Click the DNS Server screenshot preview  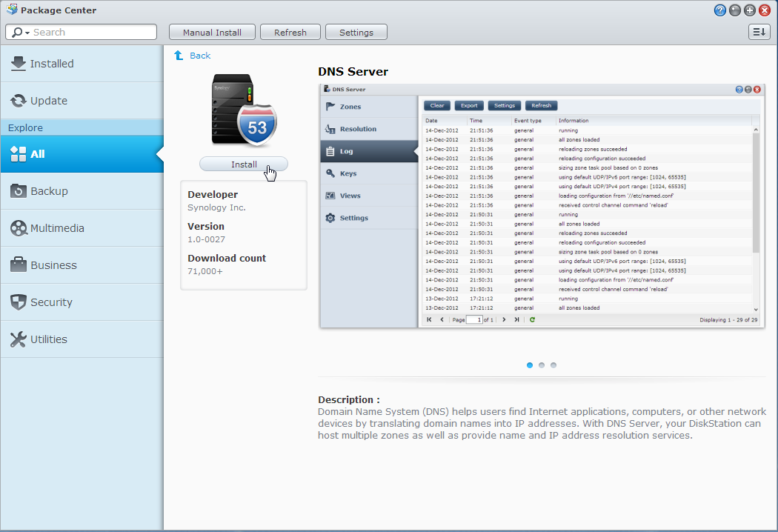(542, 206)
